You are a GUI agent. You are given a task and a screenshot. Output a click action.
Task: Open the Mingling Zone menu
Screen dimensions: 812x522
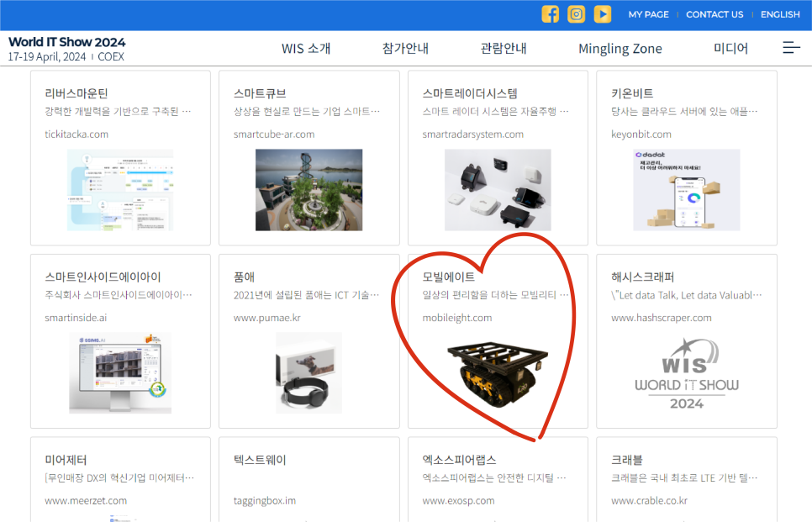click(x=620, y=49)
